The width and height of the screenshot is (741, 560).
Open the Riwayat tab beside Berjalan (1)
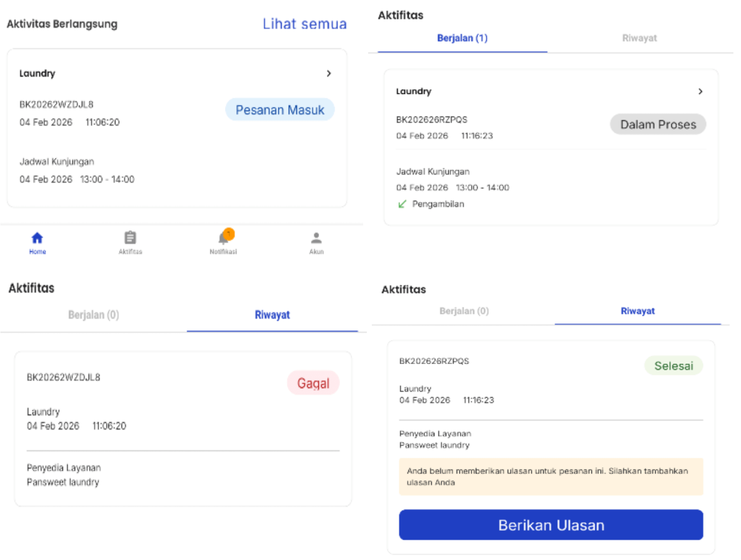pyautogui.click(x=639, y=38)
